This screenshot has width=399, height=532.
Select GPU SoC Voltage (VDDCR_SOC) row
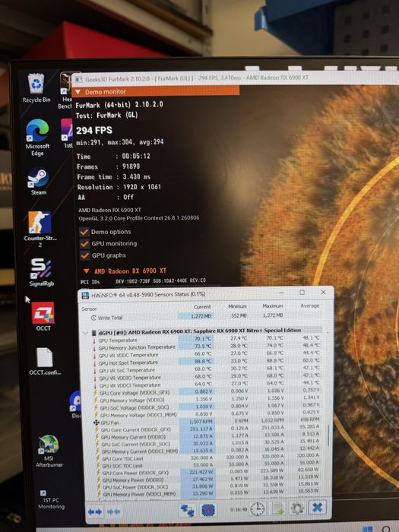point(206,407)
